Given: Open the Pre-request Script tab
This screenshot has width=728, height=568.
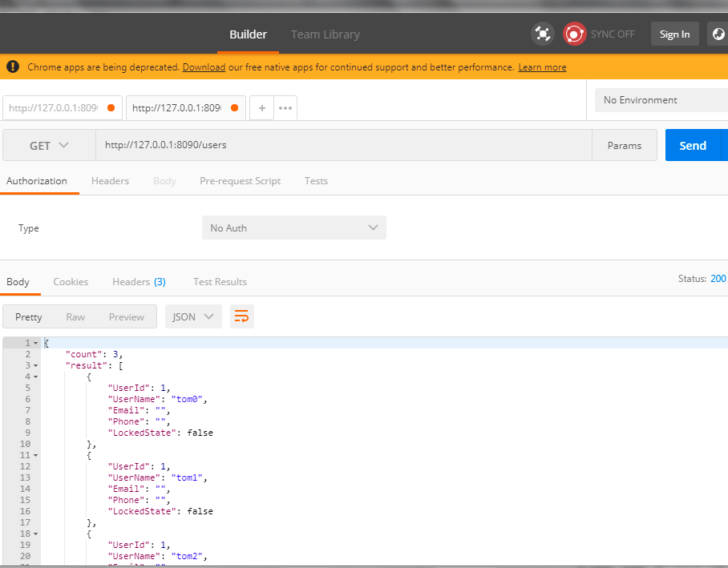Looking at the screenshot, I should point(240,181).
